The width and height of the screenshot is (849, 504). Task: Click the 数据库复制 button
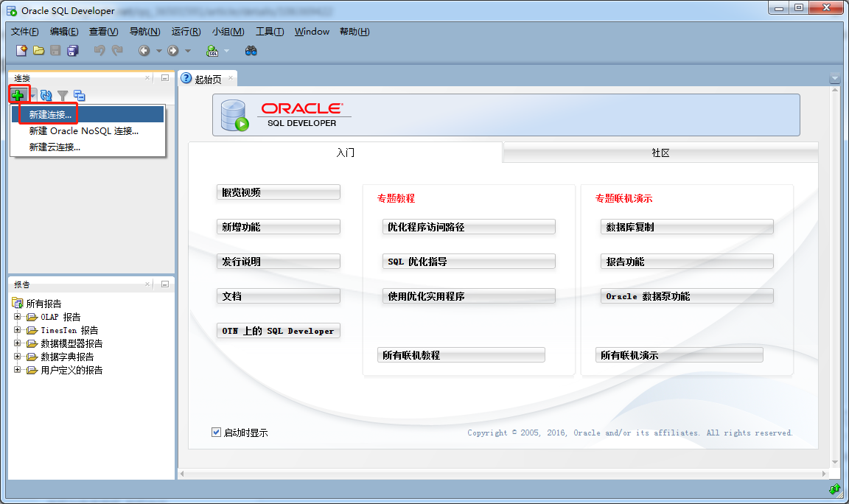point(687,227)
